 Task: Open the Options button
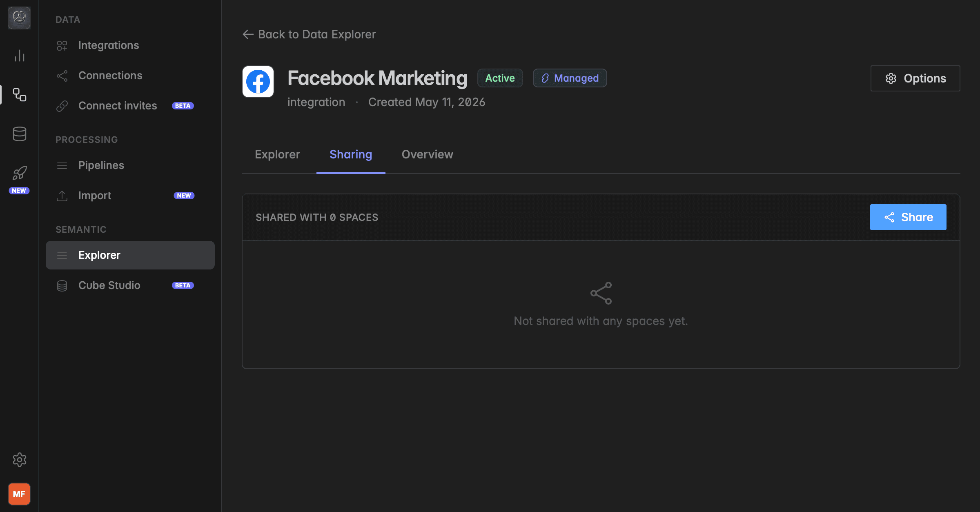point(915,78)
